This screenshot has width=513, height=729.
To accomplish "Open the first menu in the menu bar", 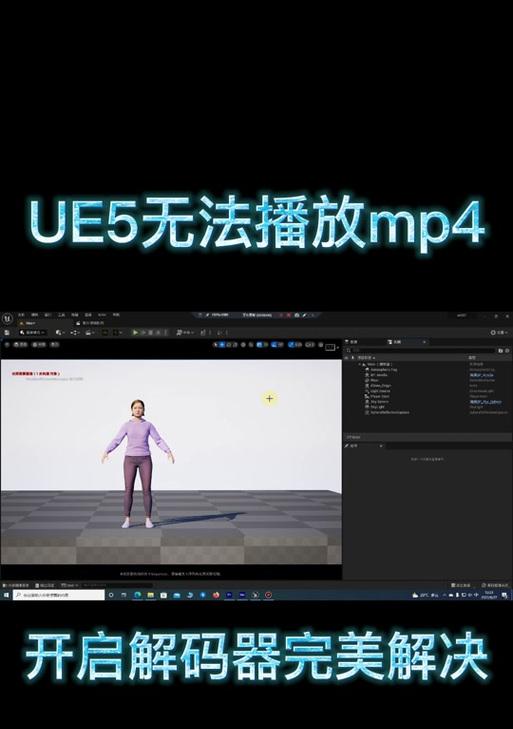I will point(21,315).
